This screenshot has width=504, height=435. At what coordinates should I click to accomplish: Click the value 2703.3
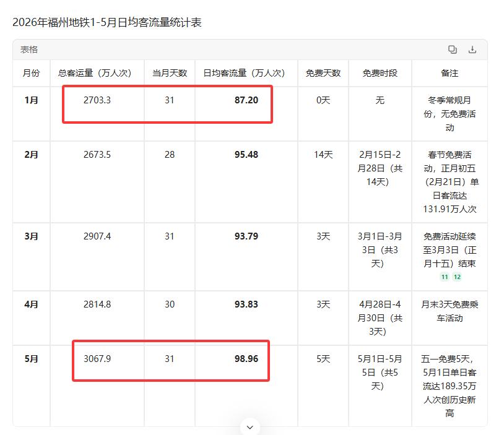point(97,100)
